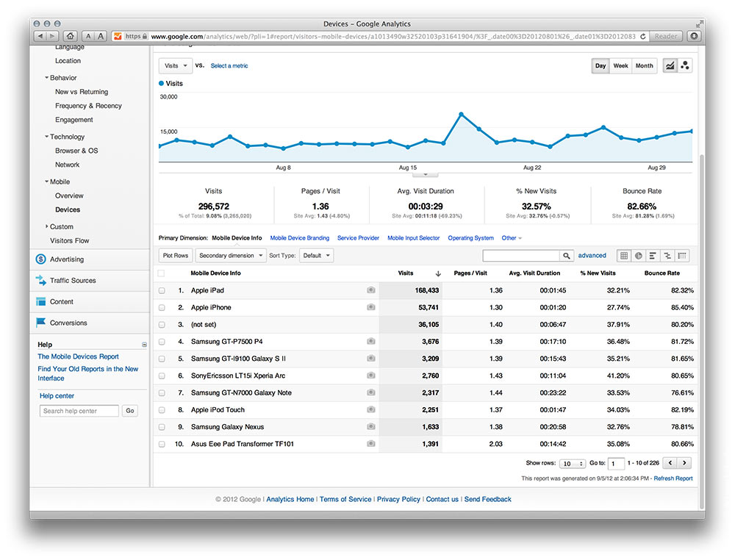The image size is (735, 560).
Task: Open the Traffic Sources section
Action: tap(73, 280)
